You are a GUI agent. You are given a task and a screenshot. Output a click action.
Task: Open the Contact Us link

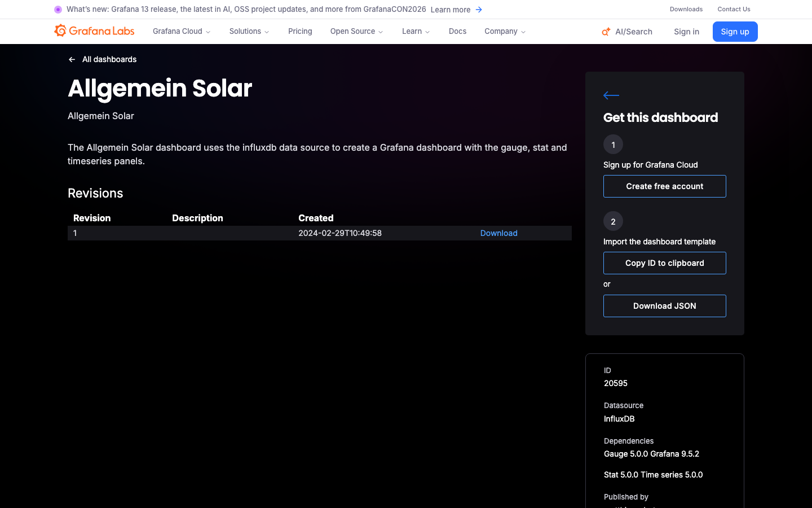pos(734,9)
